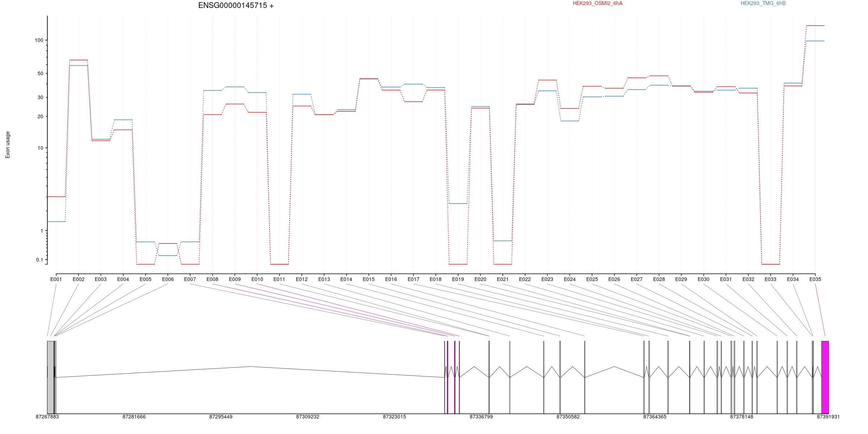Click exon label E030

coord(703,279)
